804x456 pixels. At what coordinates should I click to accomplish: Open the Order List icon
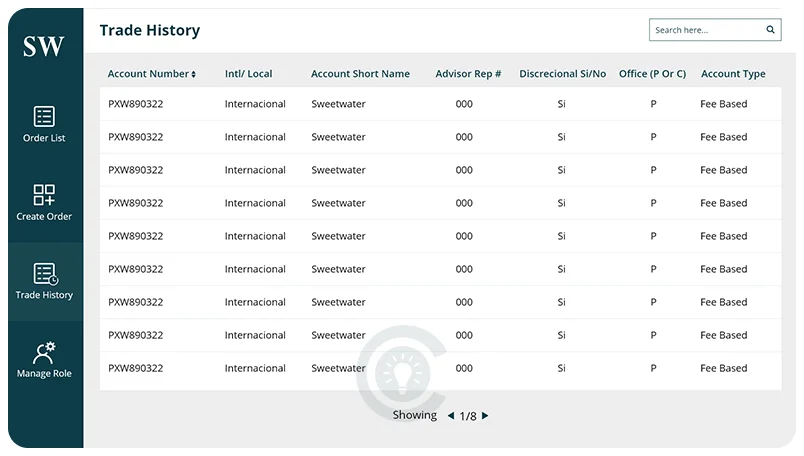pos(44,116)
